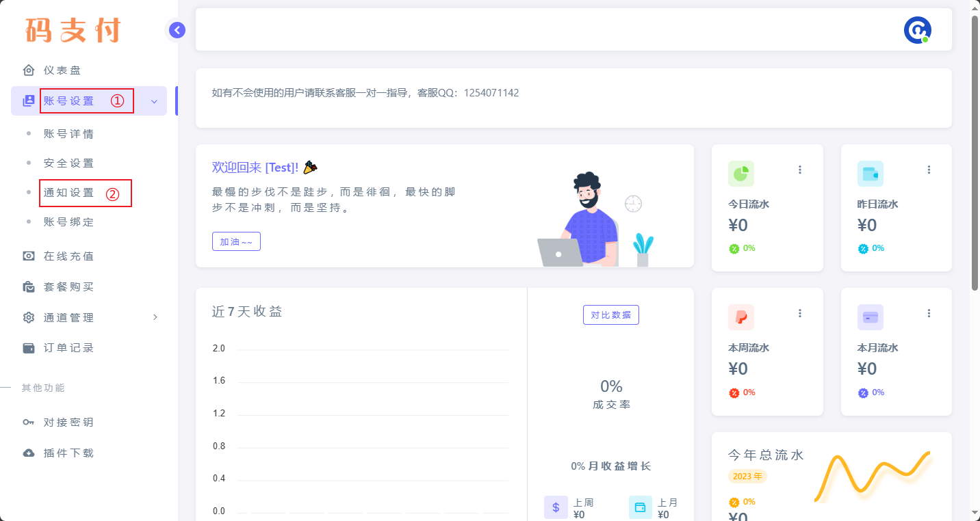Click the 在线充值 camera icon
Viewport: 980px width, 521px height.
[x=29, y=256]
